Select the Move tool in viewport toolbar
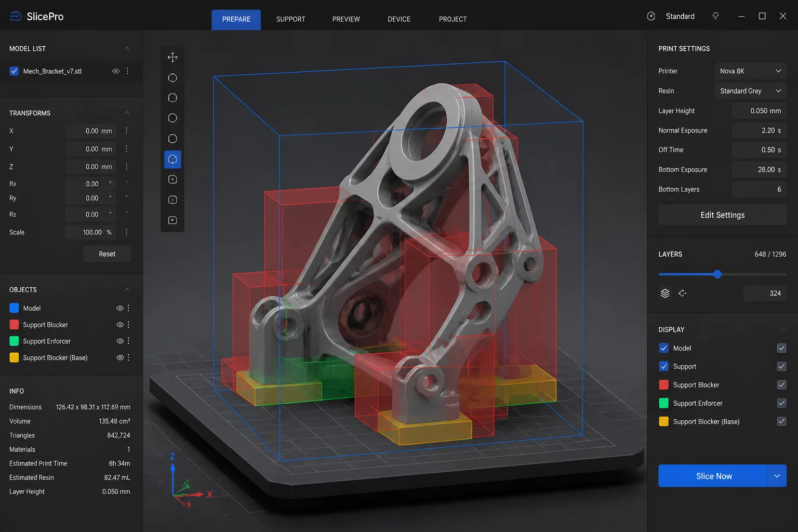 click(172, 57)
